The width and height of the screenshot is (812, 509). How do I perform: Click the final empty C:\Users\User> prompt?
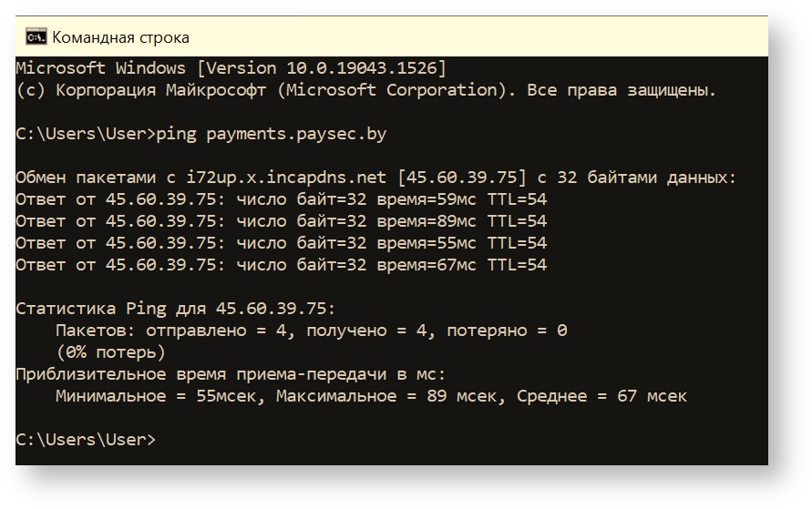pos(86,440)
